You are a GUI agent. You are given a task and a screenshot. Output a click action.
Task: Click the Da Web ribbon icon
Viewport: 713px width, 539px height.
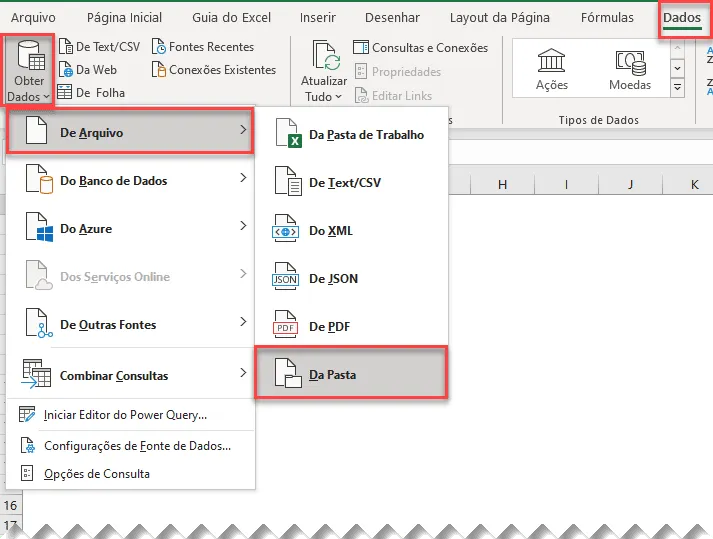tap(66, 70)
